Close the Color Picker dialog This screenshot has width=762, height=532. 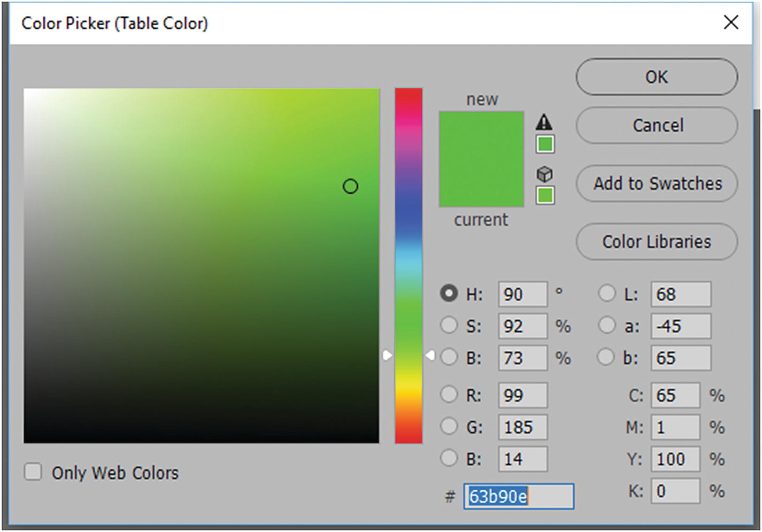point(730,22)
